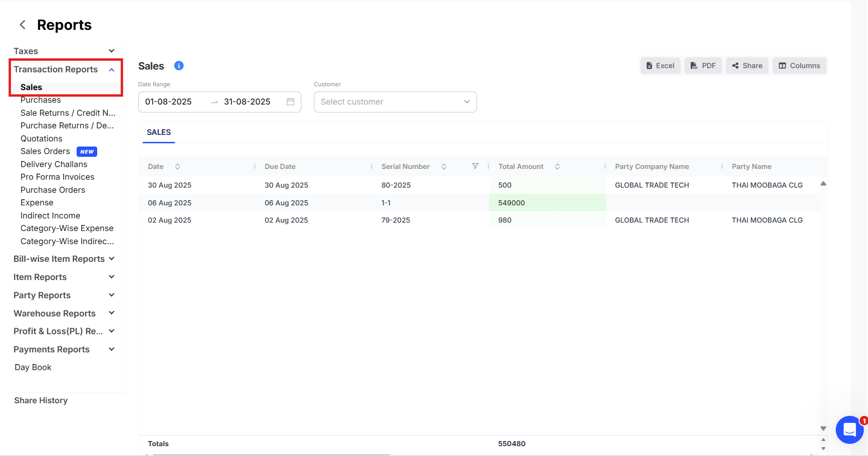Sort by Total Amount sort icon
This screenshot has width=868, height=456.
pos(557,167)
